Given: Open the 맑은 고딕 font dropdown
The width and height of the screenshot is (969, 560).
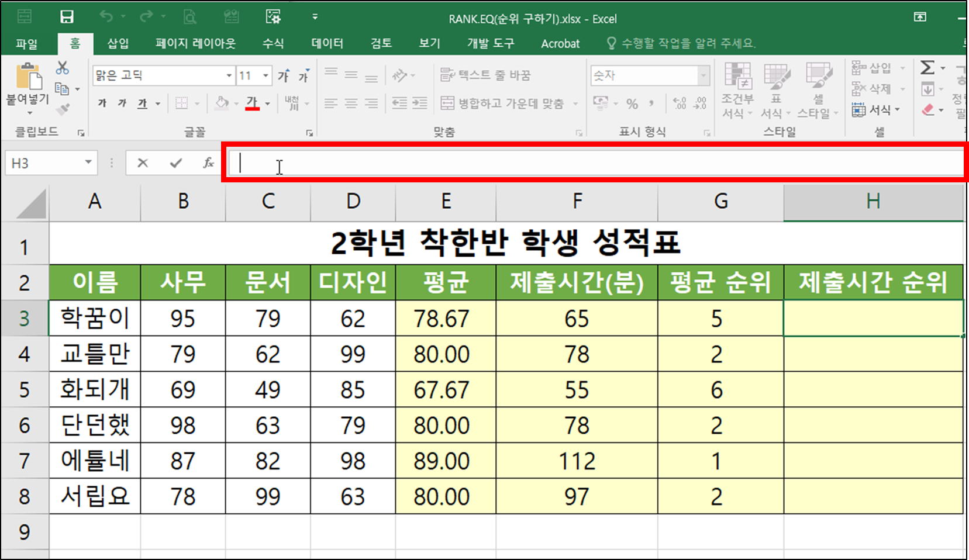Looking at the screenshot, I should click(x=229, y=75).
